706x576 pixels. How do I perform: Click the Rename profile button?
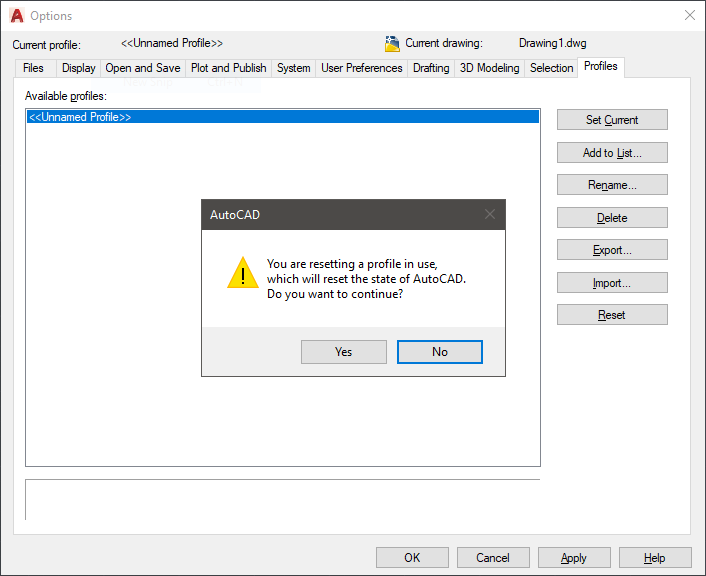[612, 185]
